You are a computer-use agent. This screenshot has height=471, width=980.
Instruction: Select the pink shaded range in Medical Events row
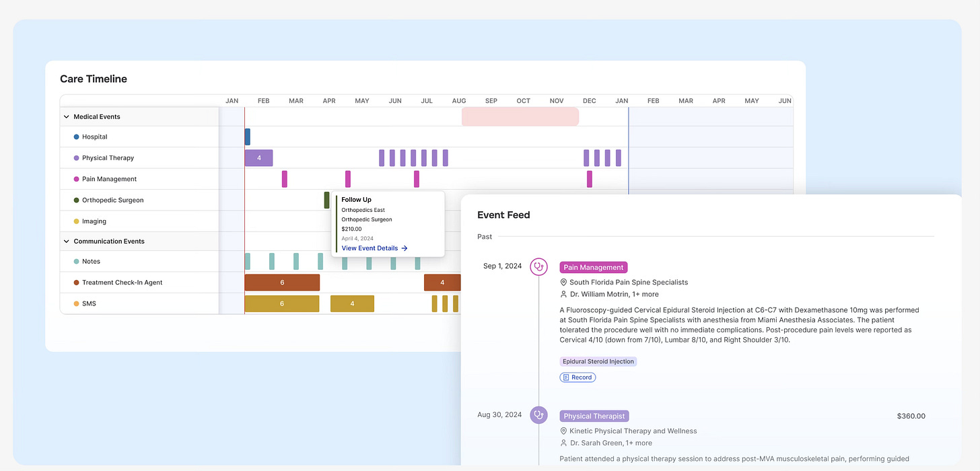point(520,116)
